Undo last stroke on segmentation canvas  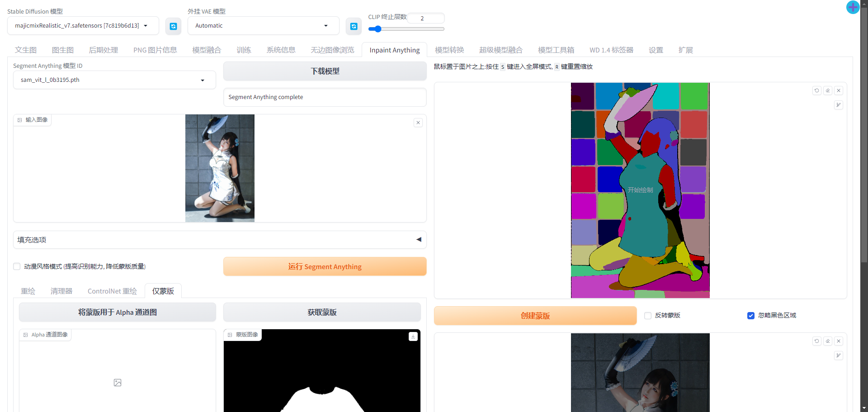point(816,90)
